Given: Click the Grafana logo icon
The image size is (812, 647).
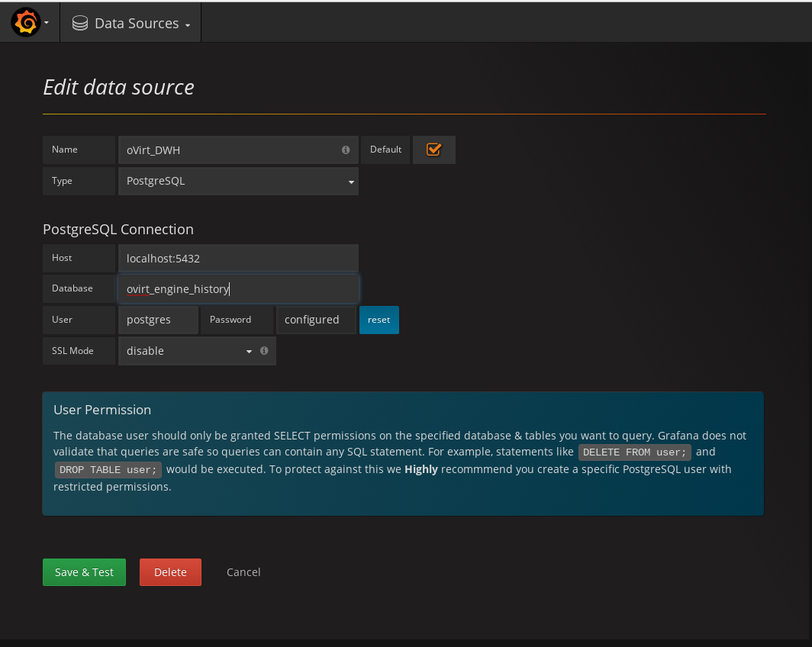Looking at the screenshot, I should tap(25, 23).
